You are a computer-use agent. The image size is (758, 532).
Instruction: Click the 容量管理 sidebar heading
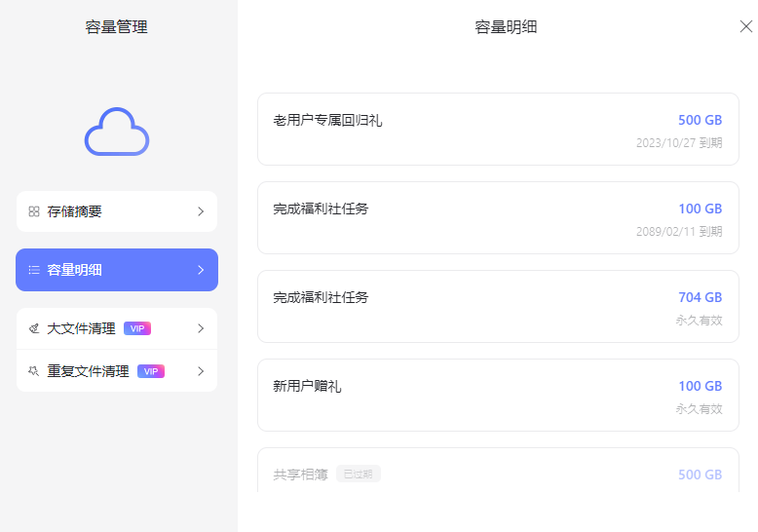click(117, 26)
